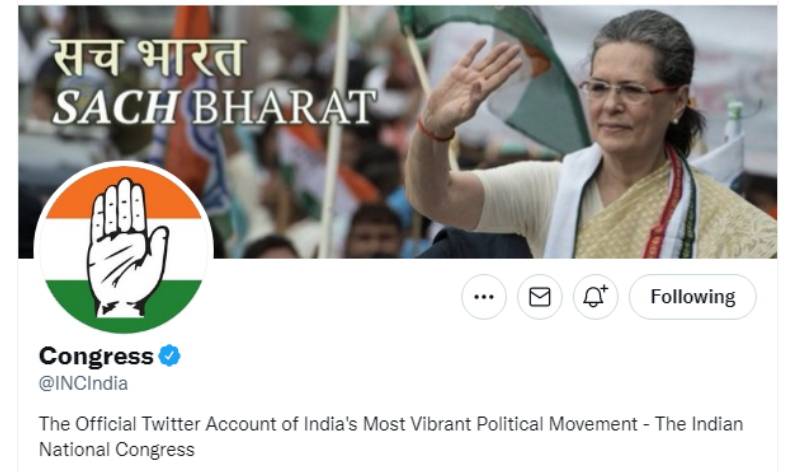Image resolution: width=800 pixels, height=472 pixels.
Task: Click the waving raised hand in banner
Action: click(x=468, y=88)
